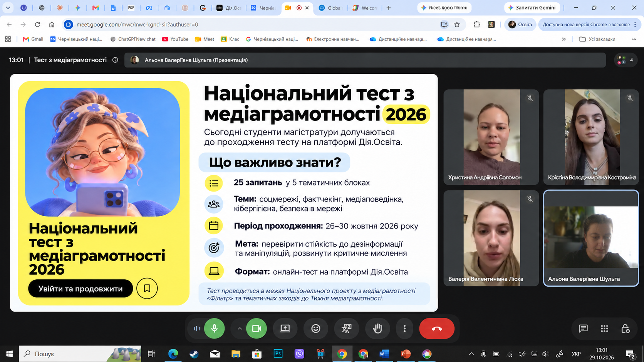This screenshot has height=362, width=644.
Task: Open the Gmail bookmark
Action: (x=33, y=39)
